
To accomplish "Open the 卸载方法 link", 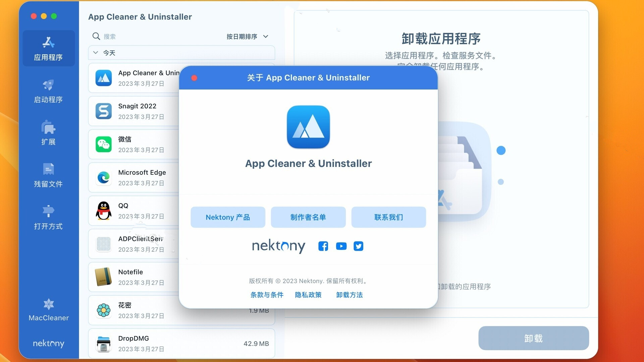I will tap(350, 295).
